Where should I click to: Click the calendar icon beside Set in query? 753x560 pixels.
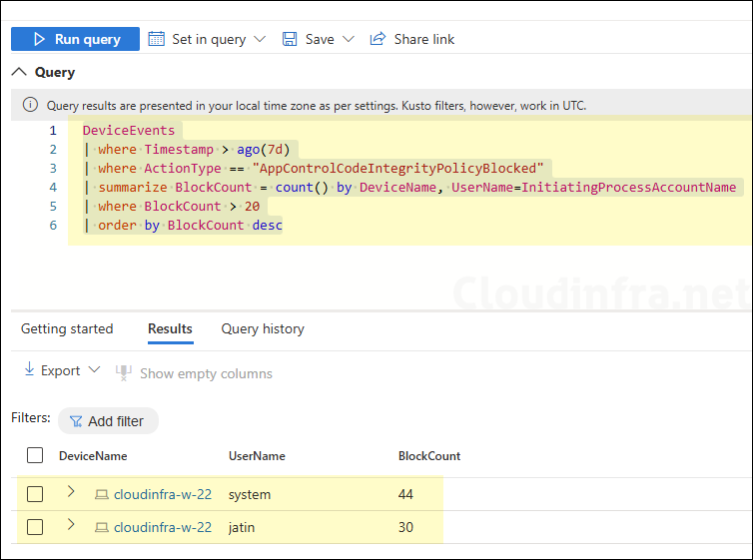click(x=157, y=39)
